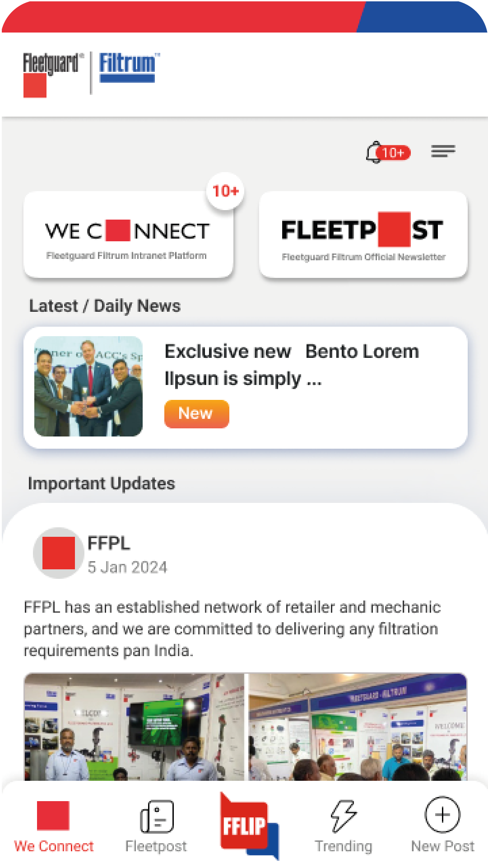Tap the Trending lightning bolt icon
This screenshot has height=868, width=488.
(x=344, y=816)
